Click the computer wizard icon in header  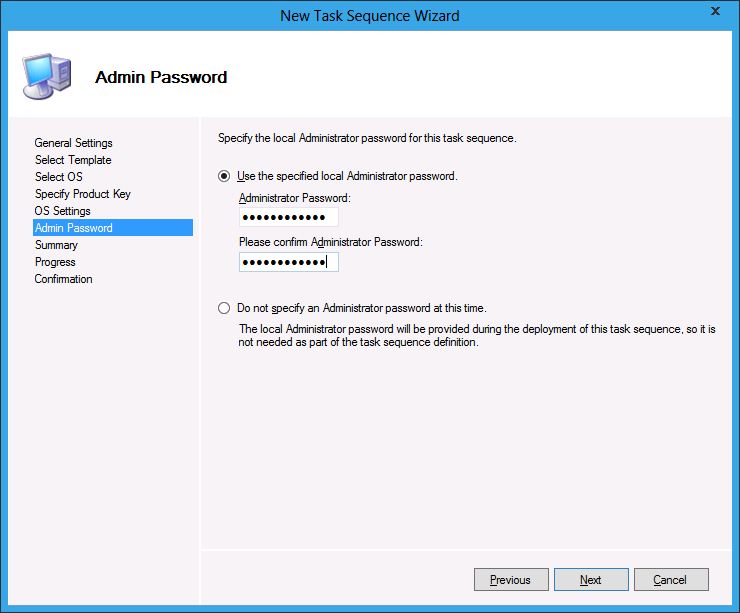(46, 75)
